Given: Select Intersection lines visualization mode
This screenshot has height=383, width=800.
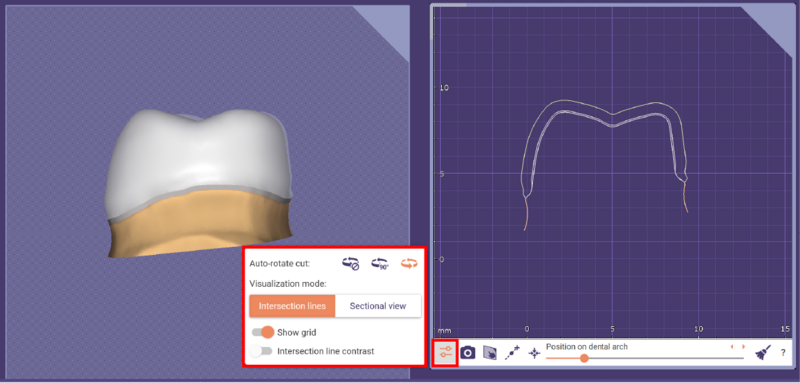Looking at the screenshot, I should (x=292, y=306).
